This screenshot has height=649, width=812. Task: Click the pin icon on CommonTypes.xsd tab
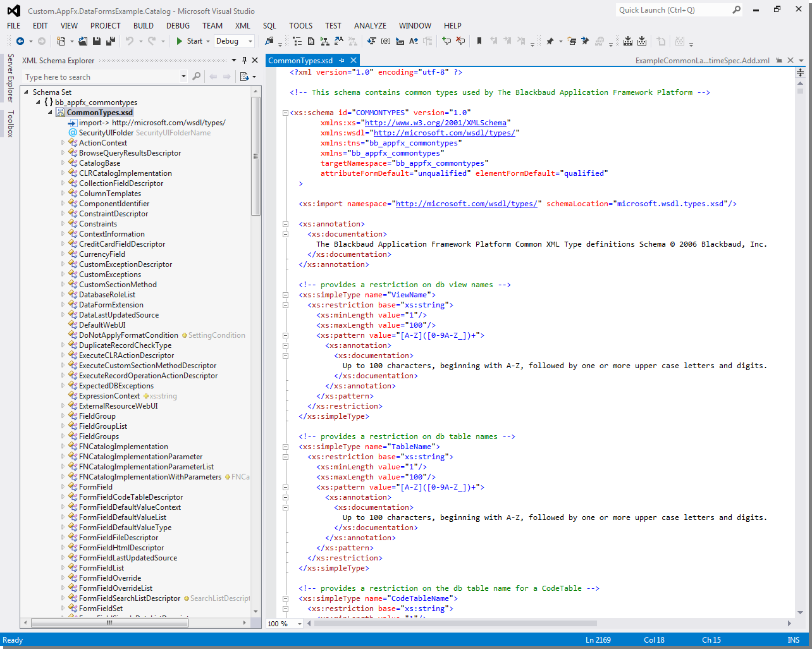pos(342,60)
